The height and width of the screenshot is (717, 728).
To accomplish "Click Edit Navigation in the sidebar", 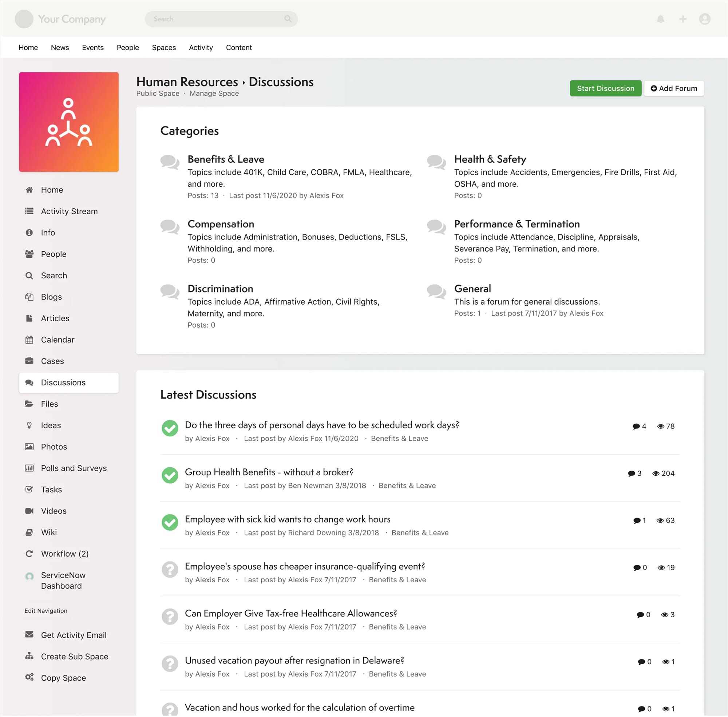I will [x=45, y=610].
